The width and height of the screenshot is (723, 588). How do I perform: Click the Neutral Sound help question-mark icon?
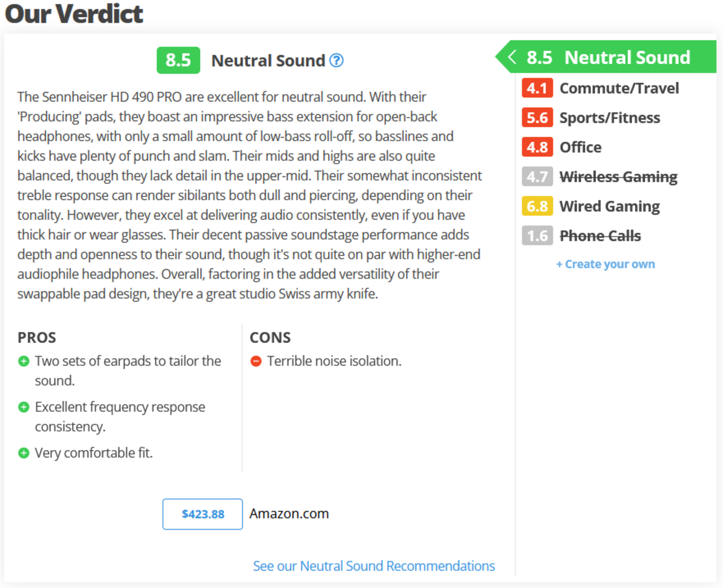click(x=336, y=61)
